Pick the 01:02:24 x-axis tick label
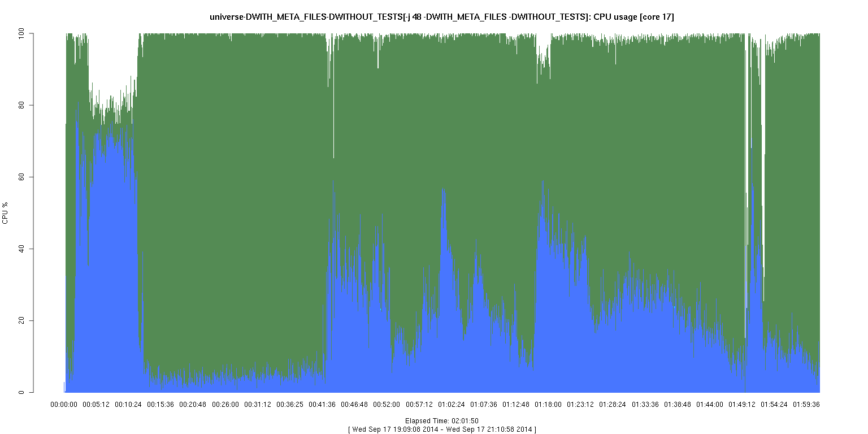This screenshot has height=434, width=868. (x=452, y=405)
